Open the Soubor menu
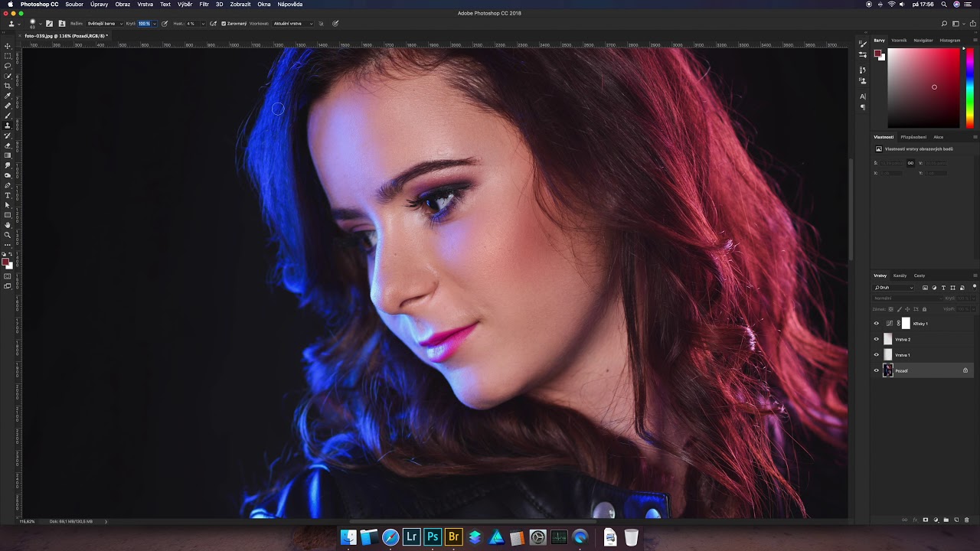Image resolution: width=980 pixels, height=551 pixels. pos(74,4)
